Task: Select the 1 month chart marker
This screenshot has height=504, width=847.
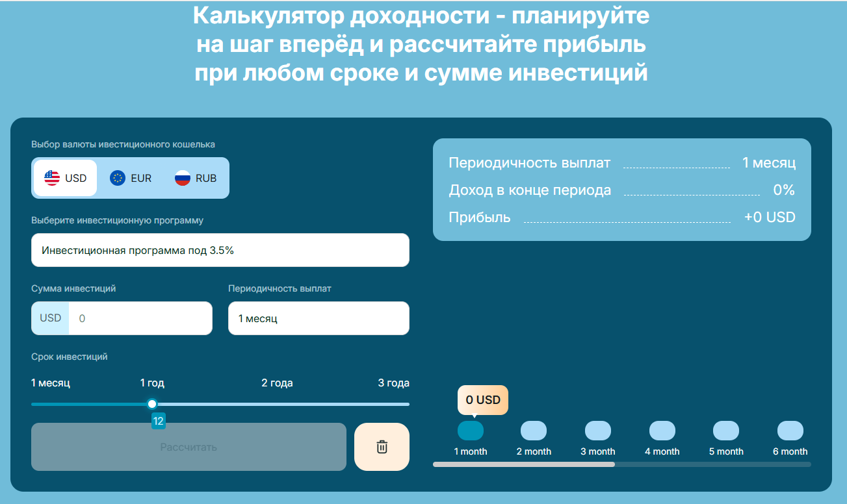Action: [471, 431]
